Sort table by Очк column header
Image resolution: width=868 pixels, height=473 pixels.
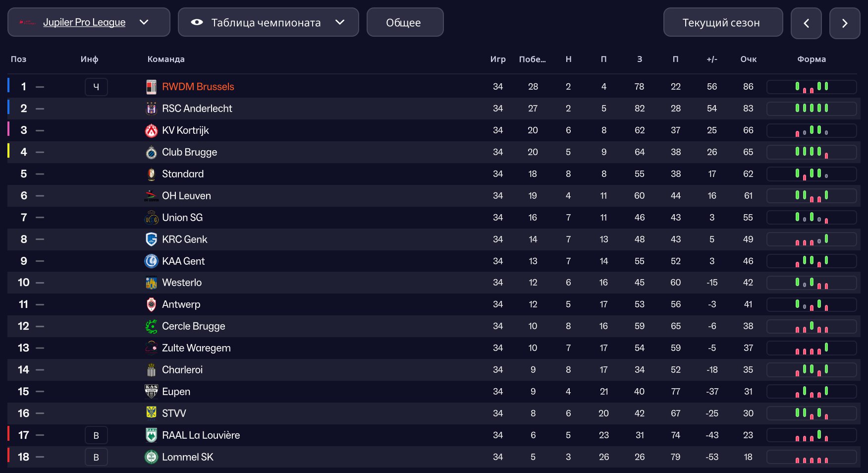click(748, 59)
